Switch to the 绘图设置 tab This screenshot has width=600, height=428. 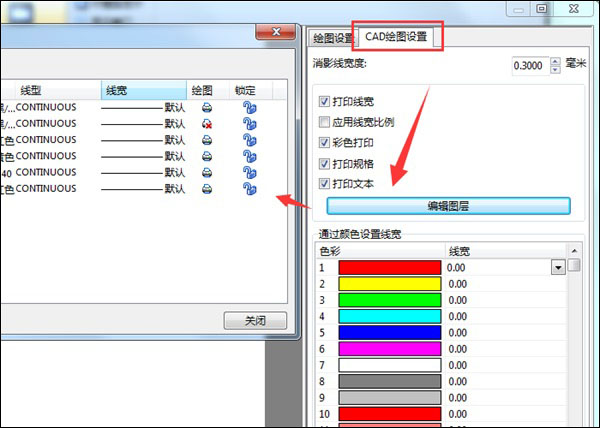pyautogui.click(x=333, y=38)
